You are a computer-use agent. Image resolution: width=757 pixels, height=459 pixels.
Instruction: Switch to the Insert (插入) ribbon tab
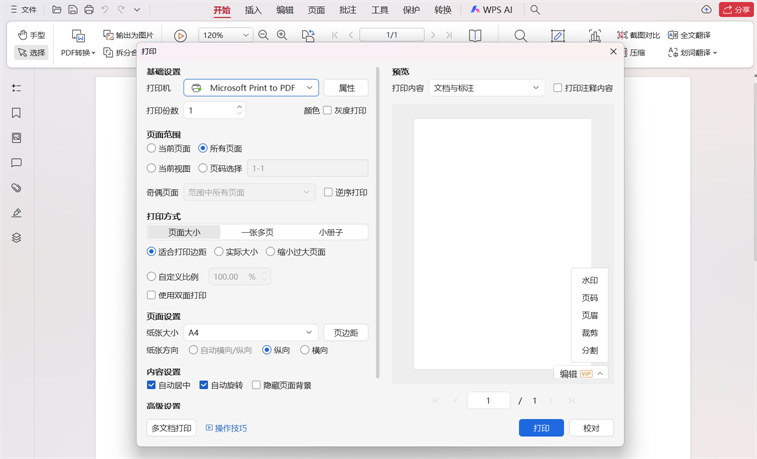(x=253, y=10)
